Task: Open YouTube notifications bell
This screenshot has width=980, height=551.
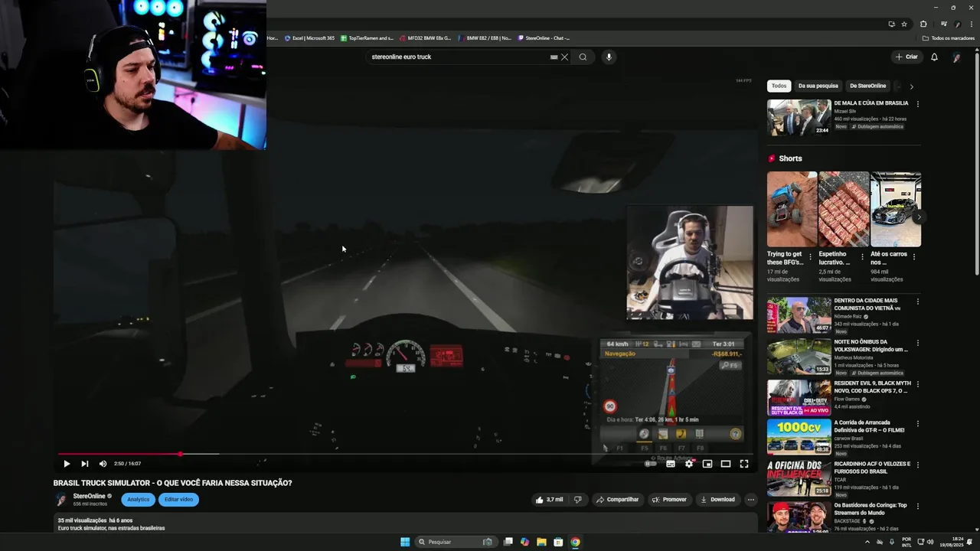Action: click(x=934, y=57)
